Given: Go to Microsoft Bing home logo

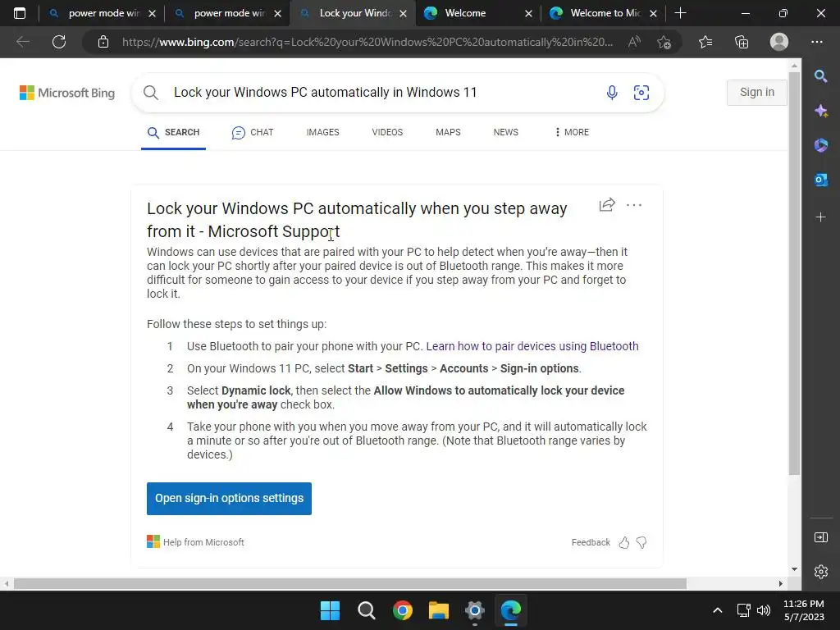Looking at the screenshot, I should pos(67,93).
